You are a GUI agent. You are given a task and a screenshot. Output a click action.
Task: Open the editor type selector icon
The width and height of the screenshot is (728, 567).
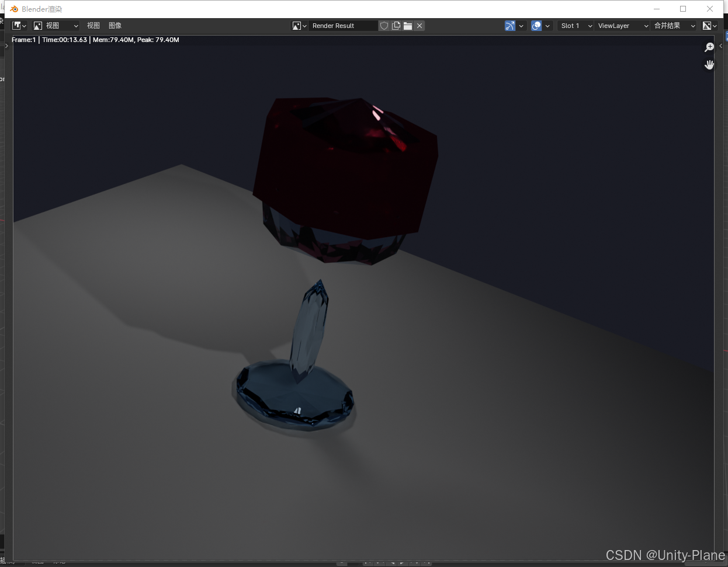(19, 26)
